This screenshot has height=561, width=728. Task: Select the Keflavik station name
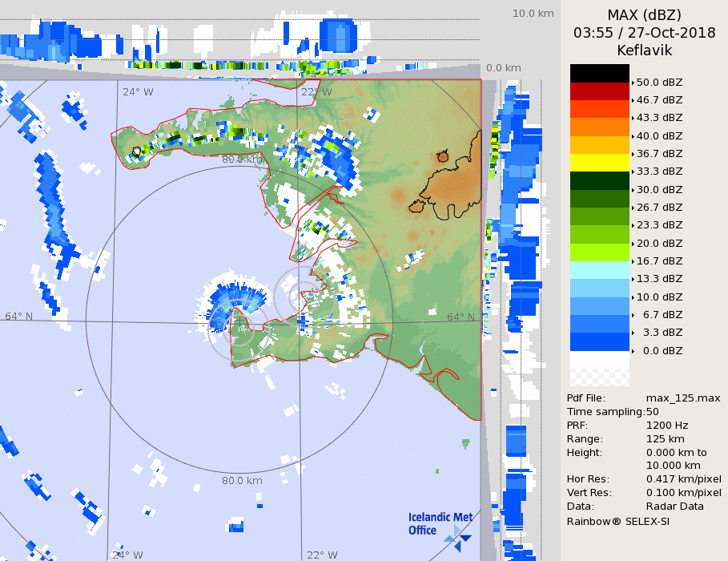click(644, 50)
